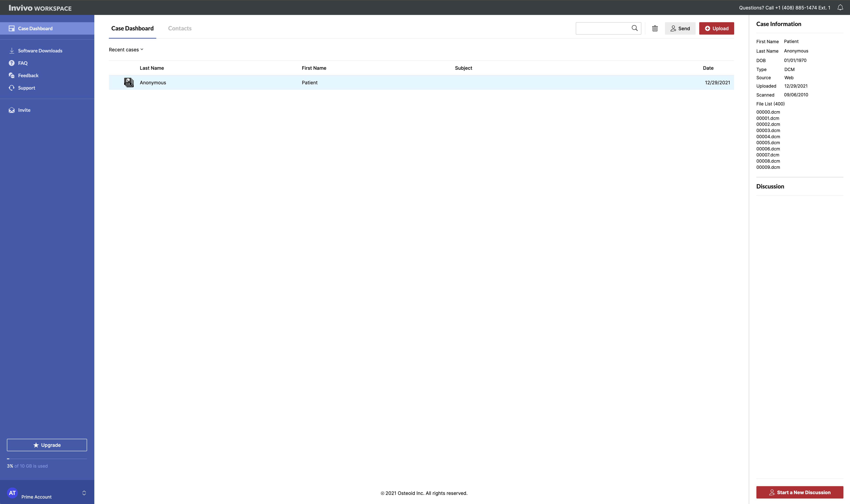Open the Feedback panel icon

[x=12, y=75]
